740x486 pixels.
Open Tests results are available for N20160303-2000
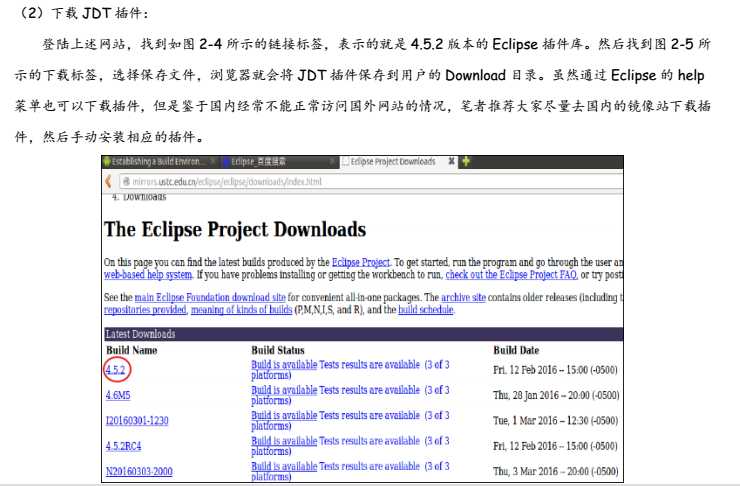[x=370, y=467]
